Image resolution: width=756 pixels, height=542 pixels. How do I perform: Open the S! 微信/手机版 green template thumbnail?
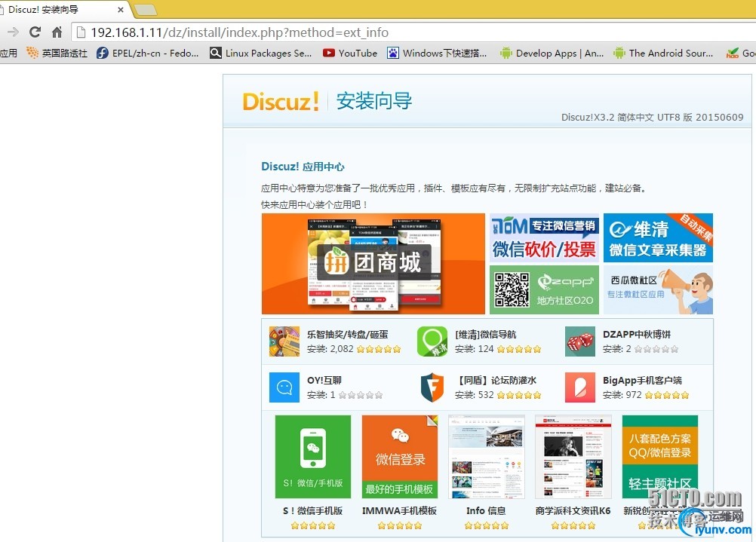[x=313, y=457]
